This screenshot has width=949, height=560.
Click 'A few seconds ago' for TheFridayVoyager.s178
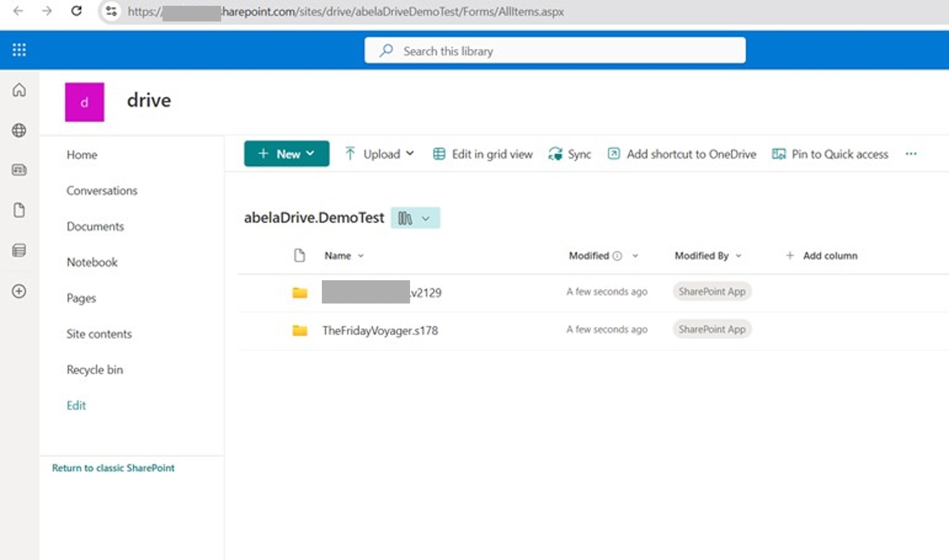[607, 329]
